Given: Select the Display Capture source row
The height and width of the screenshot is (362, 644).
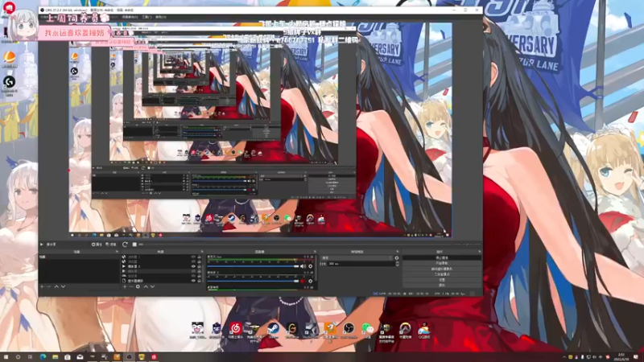Looking at the screenshot, I should pyautogui.click(x=158, y=281).
